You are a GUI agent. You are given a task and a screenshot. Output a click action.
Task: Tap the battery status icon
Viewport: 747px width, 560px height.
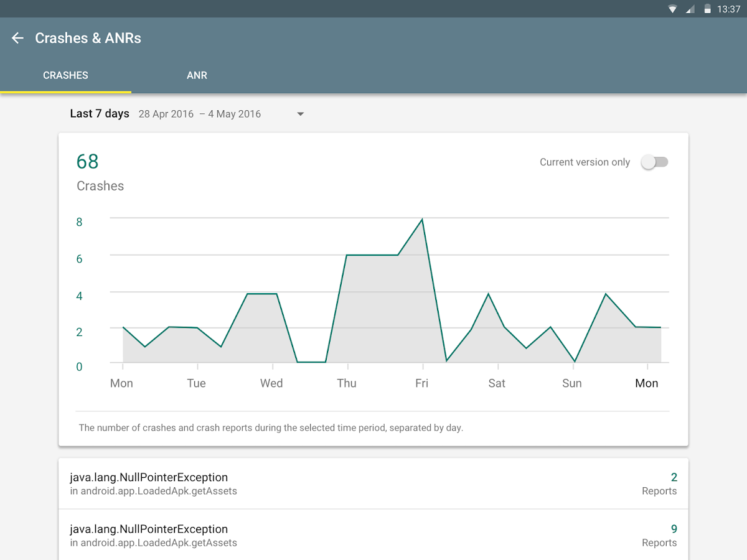(707, 9)
